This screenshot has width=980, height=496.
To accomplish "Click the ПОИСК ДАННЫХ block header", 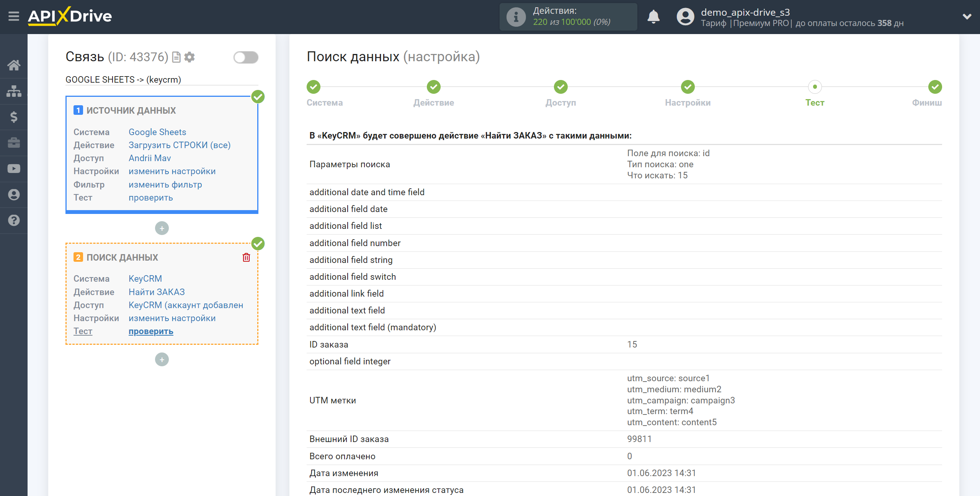I will pyautogui.click(x=122, y=258).
